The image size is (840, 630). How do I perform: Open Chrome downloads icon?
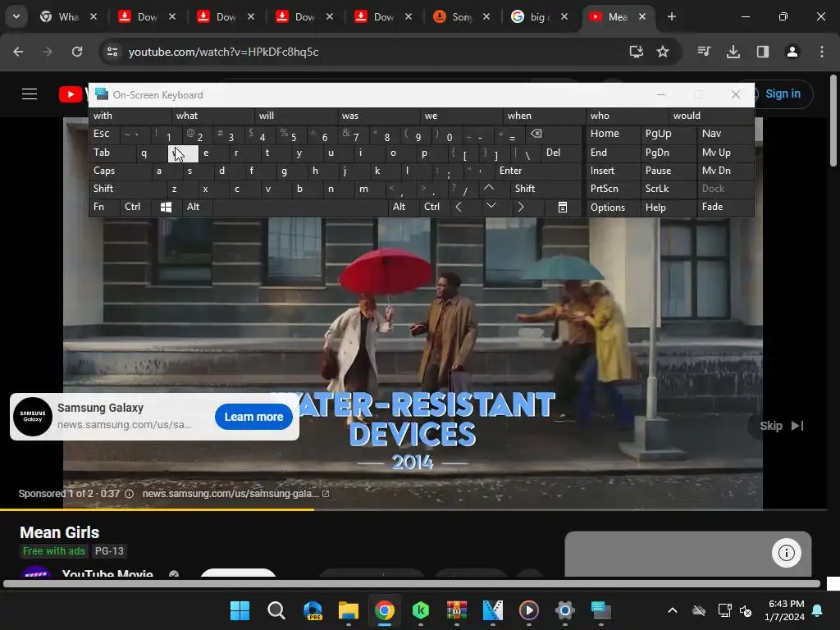[x=733, y=52]
